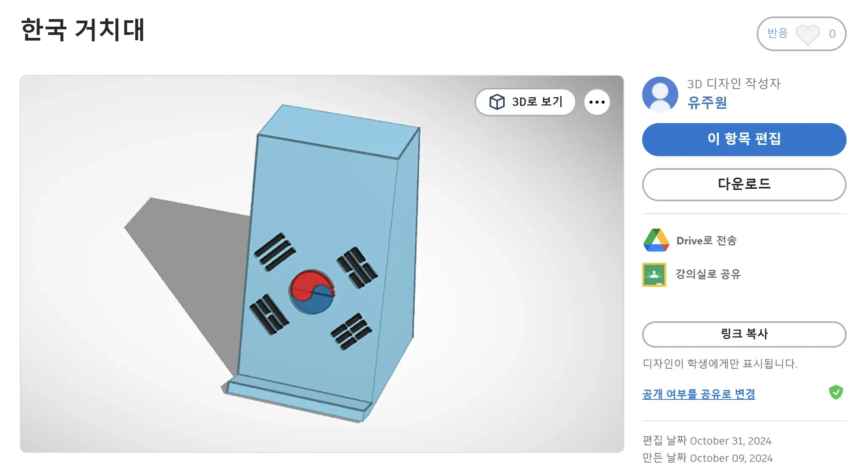The height and width of the screenshot is (470, 868).
Task: Click the 3D cube view icon
Action: coord(497,102)
